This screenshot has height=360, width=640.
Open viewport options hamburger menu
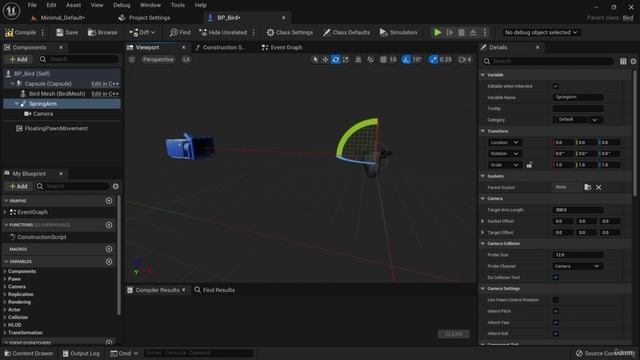(x=132, y=60)
